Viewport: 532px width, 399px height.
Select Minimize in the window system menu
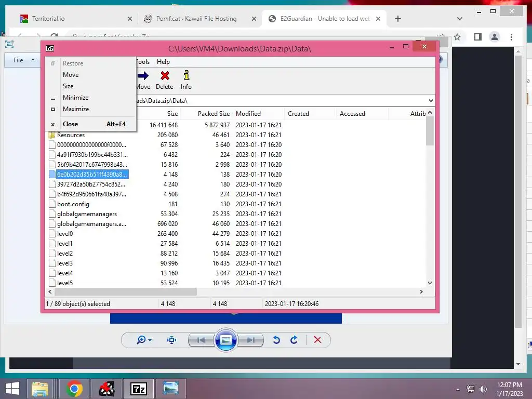tap(76, 98)
